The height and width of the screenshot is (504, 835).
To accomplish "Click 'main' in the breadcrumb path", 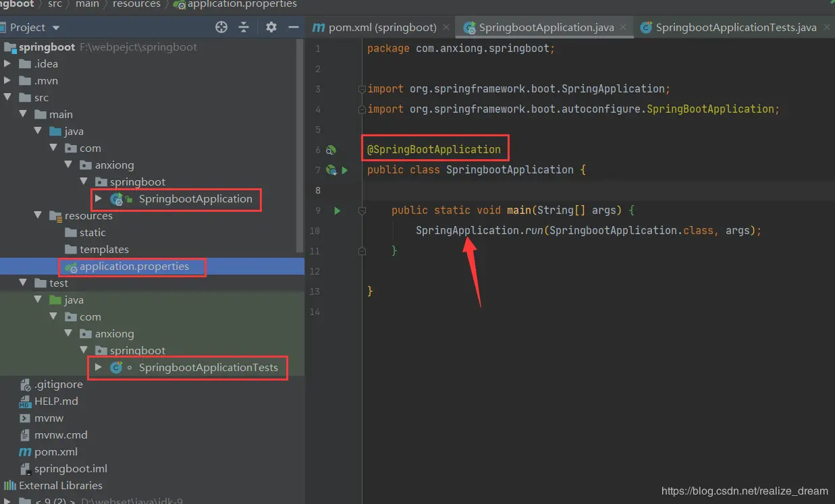I will [87, 4].
